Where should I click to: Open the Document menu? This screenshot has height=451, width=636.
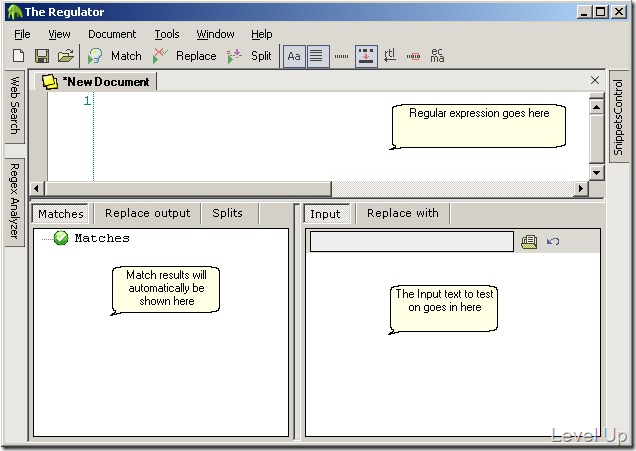[112, 34]
